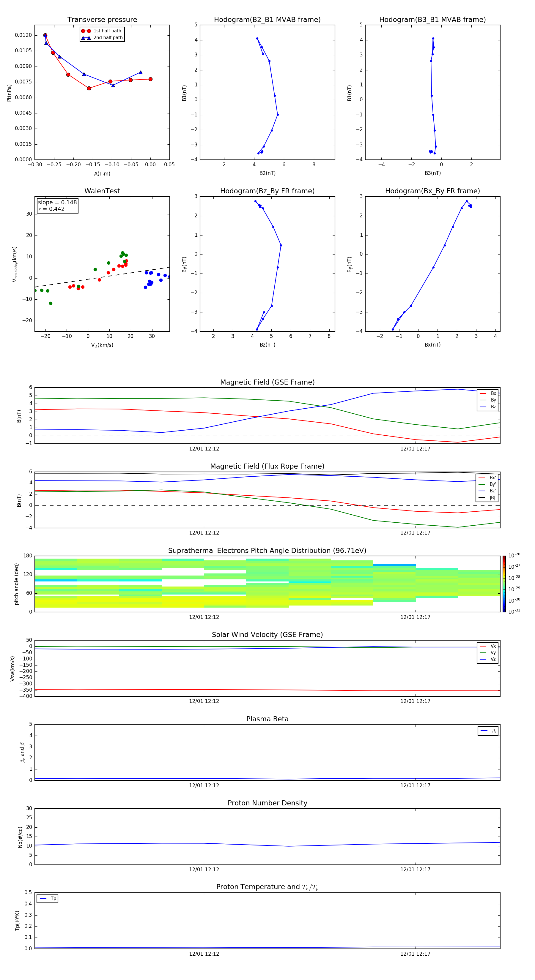Screen dimensions: 535x980
Task: Click the "slope = 0.148" annotation
Action: pyautogui.click(x=57, y=203)
